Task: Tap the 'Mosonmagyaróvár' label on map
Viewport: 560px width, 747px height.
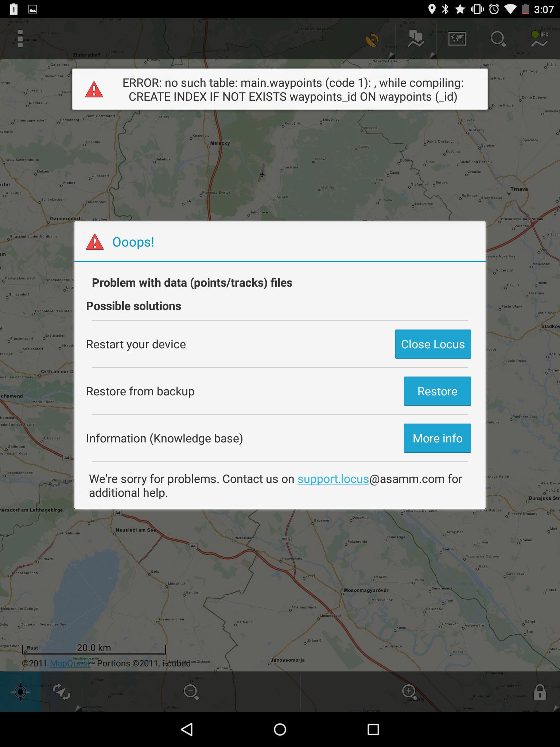Action: click(x=366, y=590)
